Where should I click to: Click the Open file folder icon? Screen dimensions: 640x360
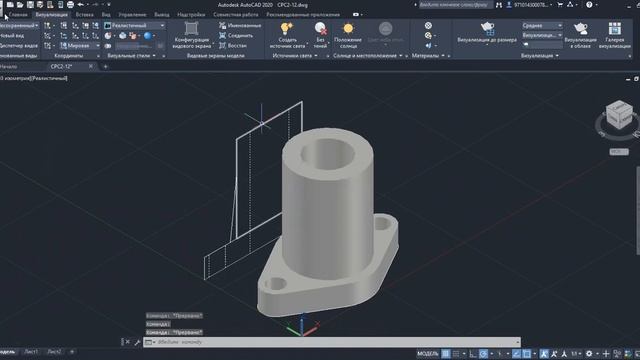tap(20, 5)
